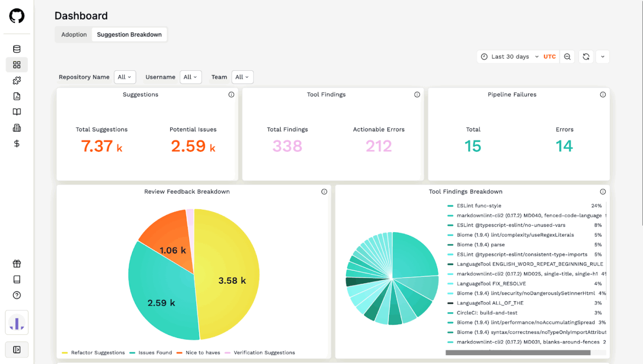
Task: Open the documentation book icon
Action: (x=17, y=112)
